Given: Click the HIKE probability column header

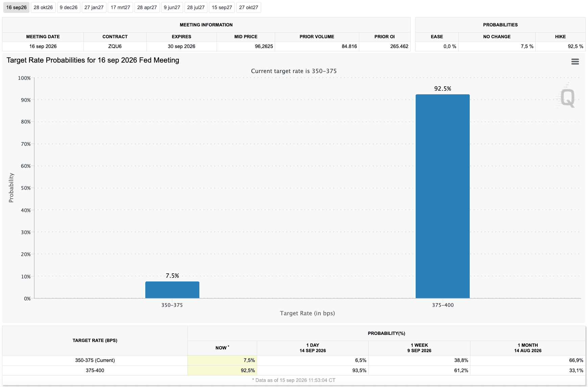Looking at the screenshot, I should click(x=560, y=37).
